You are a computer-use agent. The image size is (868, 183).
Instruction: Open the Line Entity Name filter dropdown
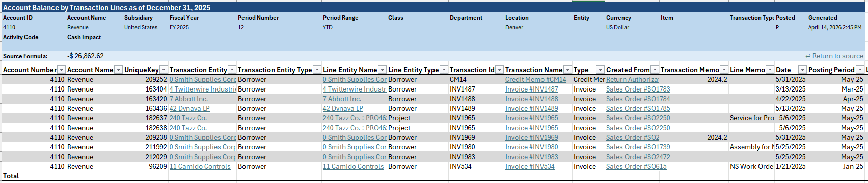coord(382,70)
